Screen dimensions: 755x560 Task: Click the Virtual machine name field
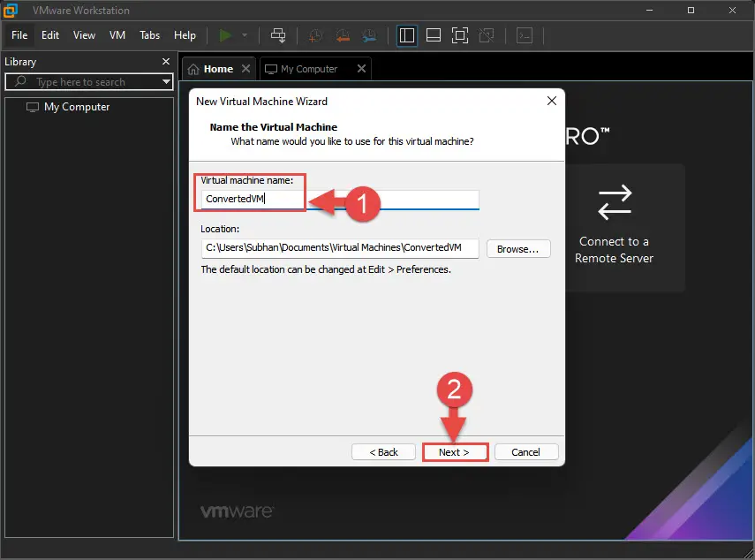tap(340, 199)
